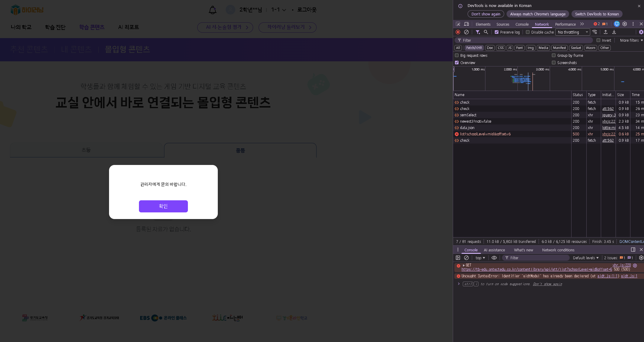Stop recording network log
This screenshot has width=644, height=342.
[x=458, y=32]
